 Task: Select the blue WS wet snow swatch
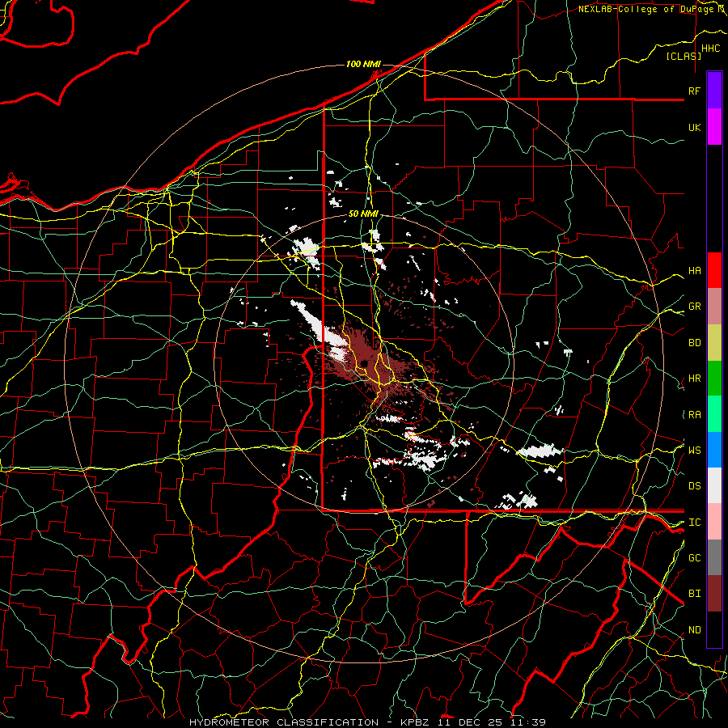(714, 450)
